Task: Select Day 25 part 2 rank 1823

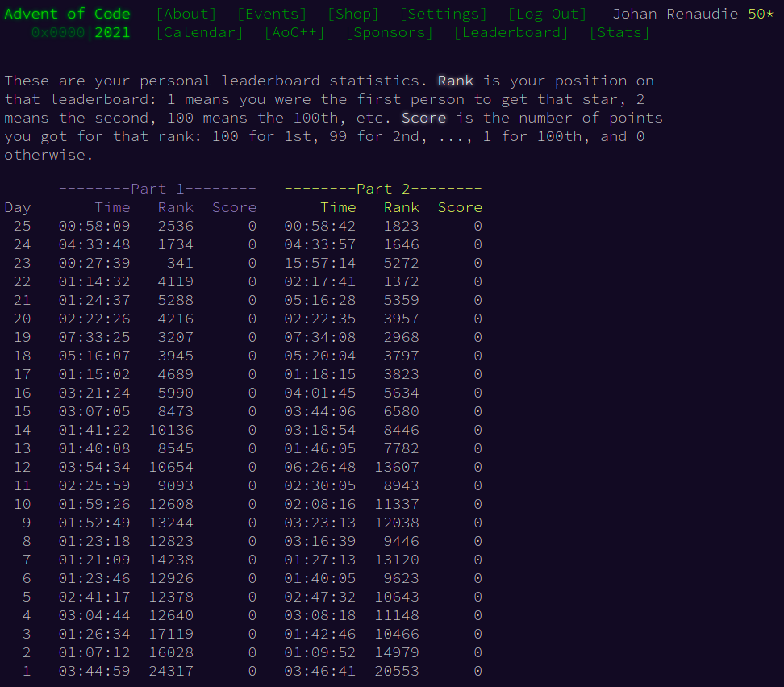Action: tap(401, 226)
